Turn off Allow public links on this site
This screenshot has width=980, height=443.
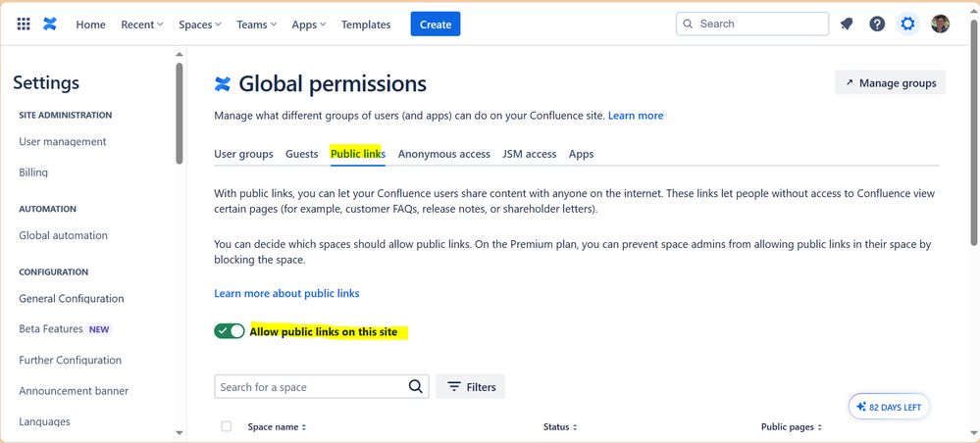230,331
